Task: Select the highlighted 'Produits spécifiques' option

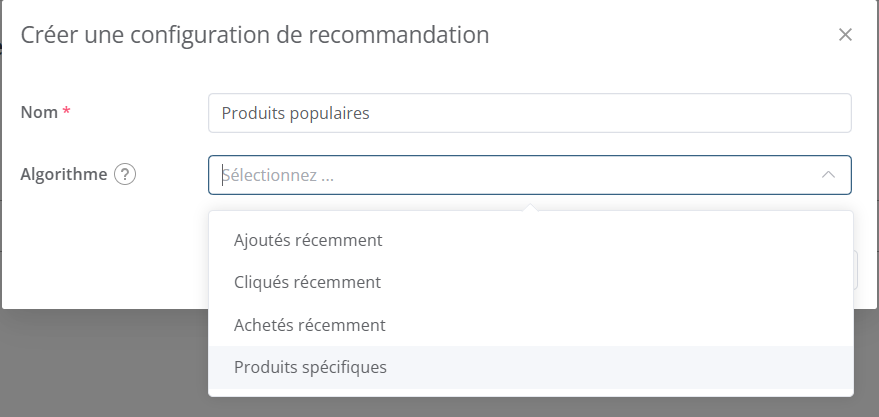Action: 310,367
